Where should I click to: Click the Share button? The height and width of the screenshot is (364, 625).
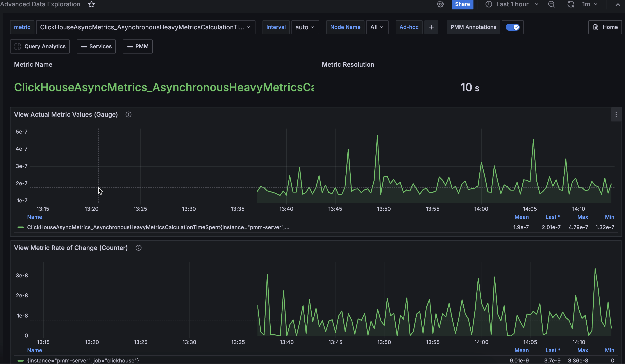tap(462, 4)
